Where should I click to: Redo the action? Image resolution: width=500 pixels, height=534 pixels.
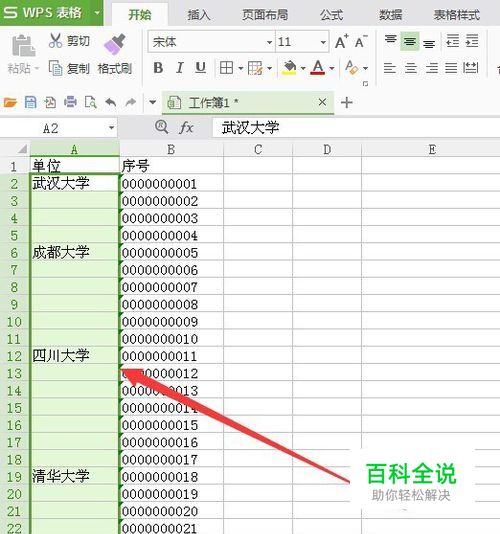[x=130, y=102]
